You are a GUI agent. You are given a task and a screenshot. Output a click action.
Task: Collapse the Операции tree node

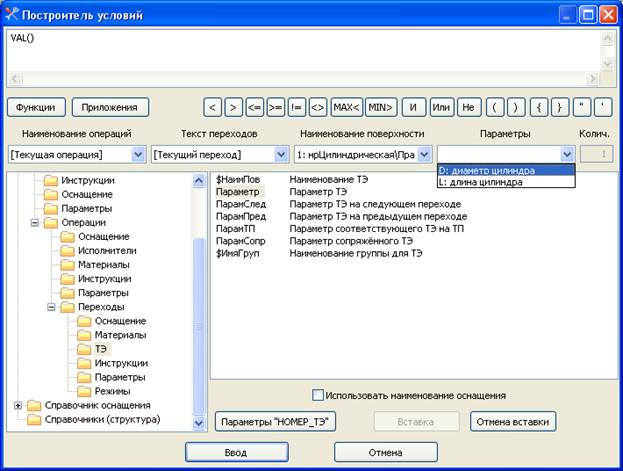click(35, 223)
